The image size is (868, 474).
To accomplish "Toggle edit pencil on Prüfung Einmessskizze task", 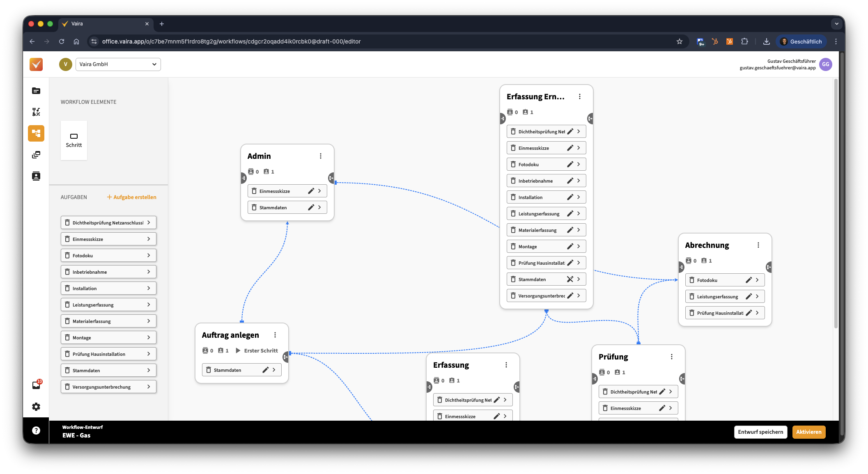I will pyautogui.click(x=662, y=408).
